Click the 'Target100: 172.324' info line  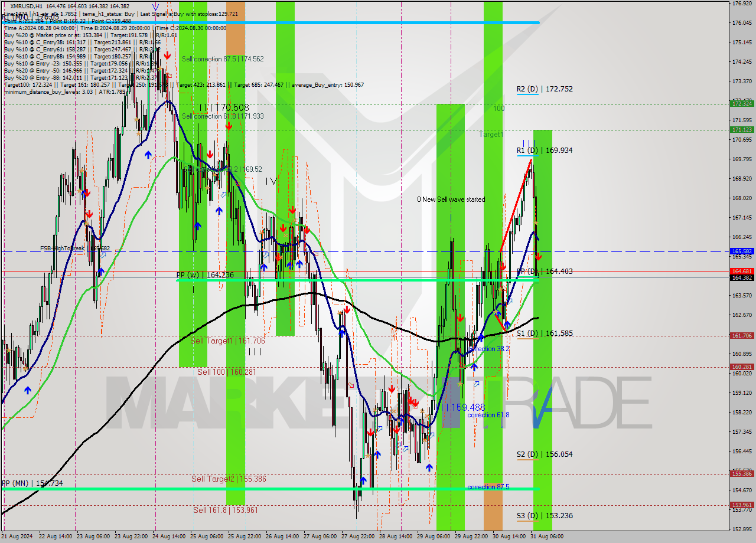(184, 85)
